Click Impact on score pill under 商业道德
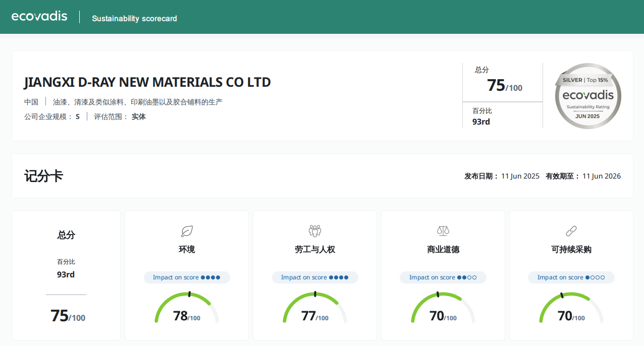 [443, 277]
